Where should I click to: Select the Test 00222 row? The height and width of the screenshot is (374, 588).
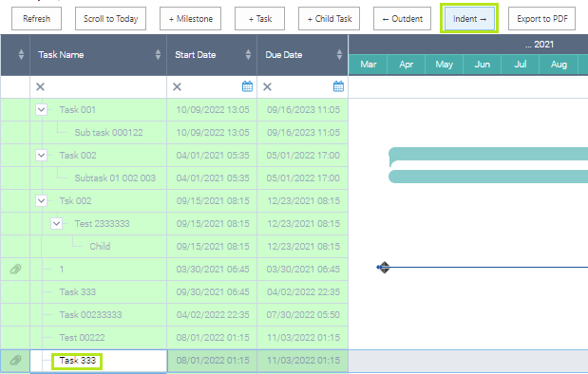[175, 338]
